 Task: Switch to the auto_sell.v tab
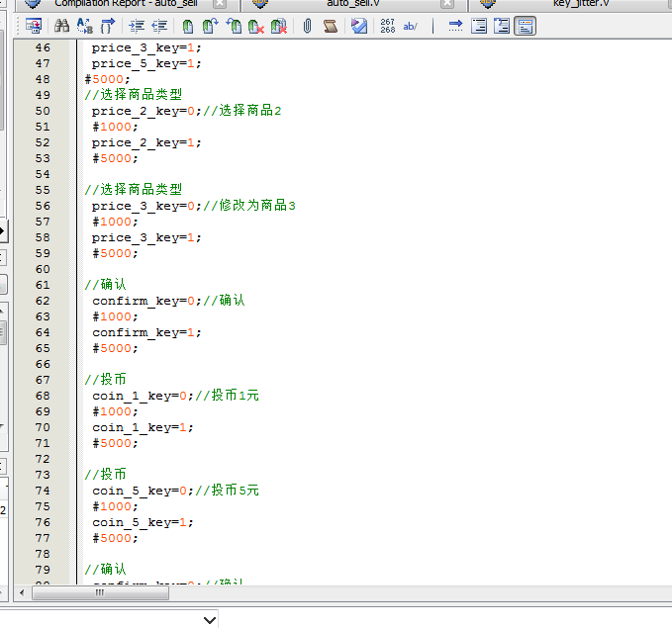click(x=352, y=3)
